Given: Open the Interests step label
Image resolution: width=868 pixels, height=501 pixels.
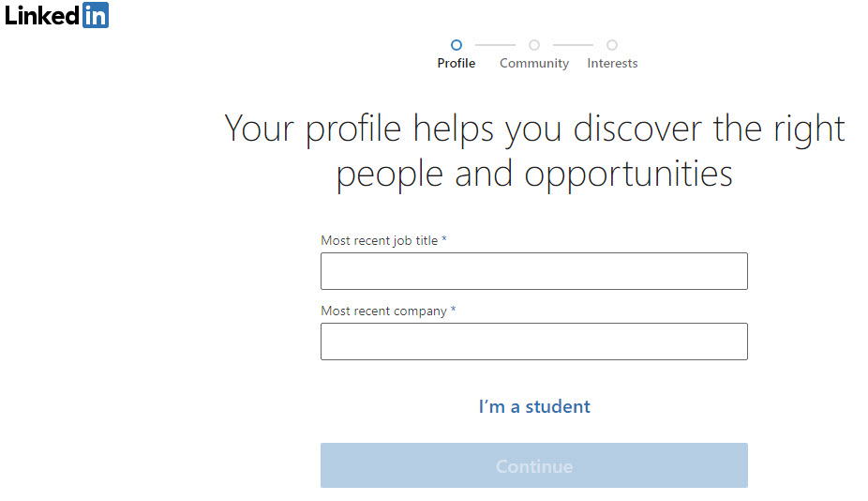Looking at the screenshot, I should pyautogui.click(x=612, y=63).
